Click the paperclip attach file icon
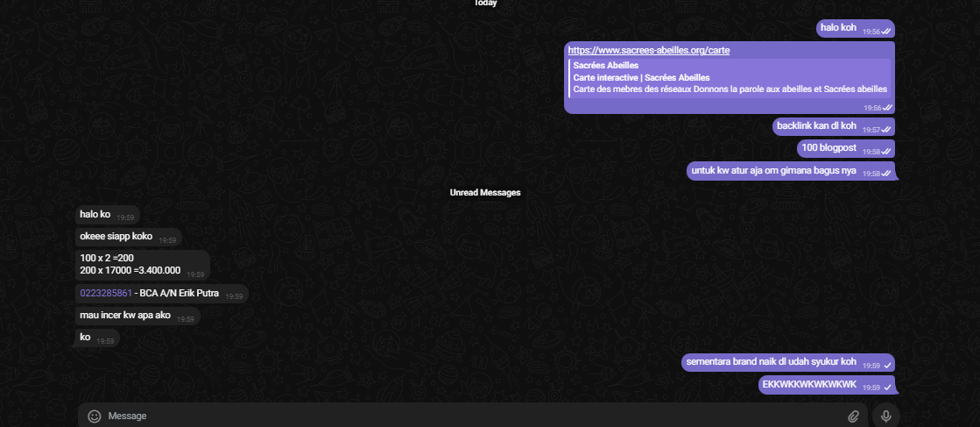Image resolution: width=980 pixels, height=427 pixels. (x=853, y=416)
